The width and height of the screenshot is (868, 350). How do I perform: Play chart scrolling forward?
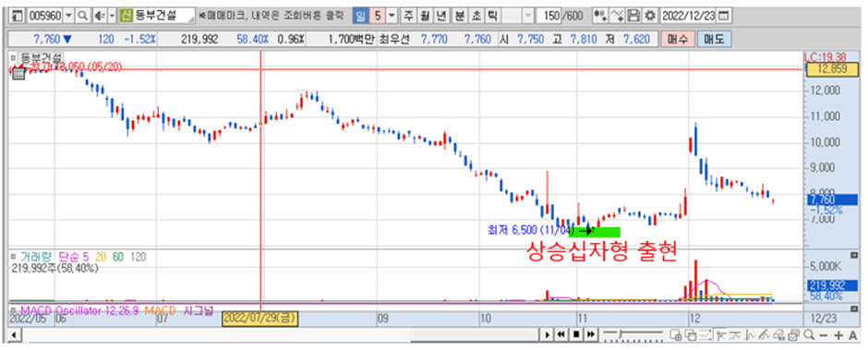point(548,334)
